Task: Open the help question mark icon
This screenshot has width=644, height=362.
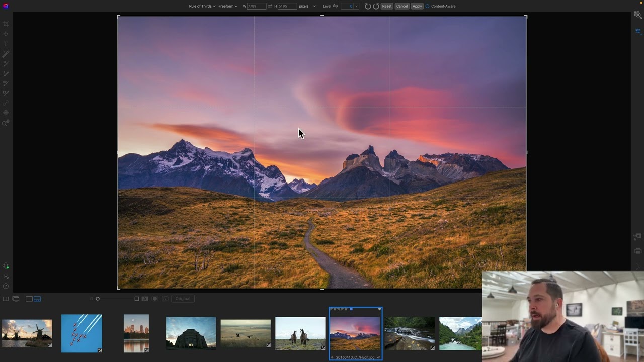Action: [x=6, y=286]
